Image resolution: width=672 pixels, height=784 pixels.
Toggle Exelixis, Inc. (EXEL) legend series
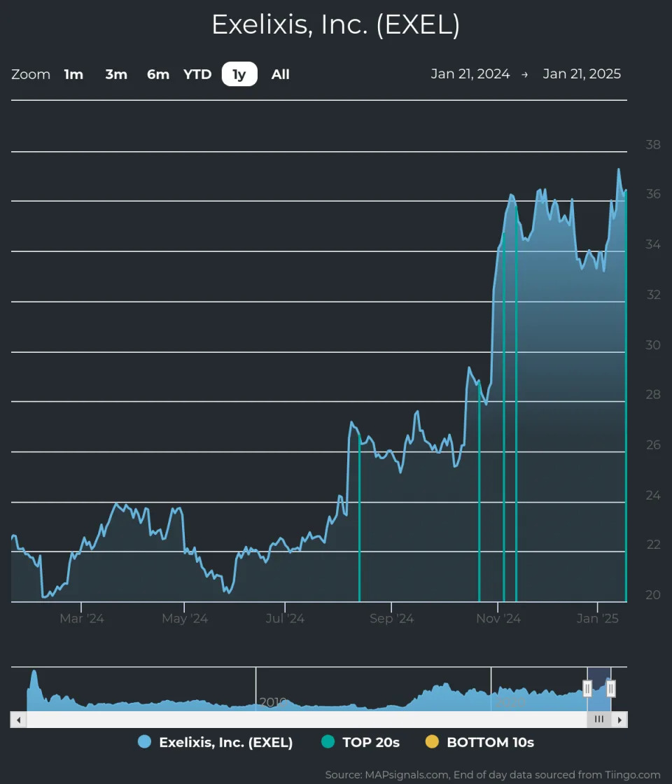coord(215,742)
